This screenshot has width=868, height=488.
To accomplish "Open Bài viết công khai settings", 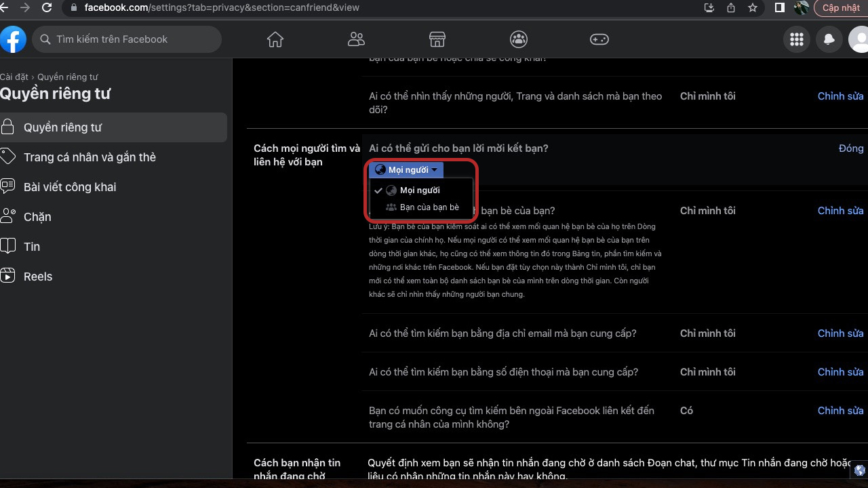I will [x=113, y=187].
